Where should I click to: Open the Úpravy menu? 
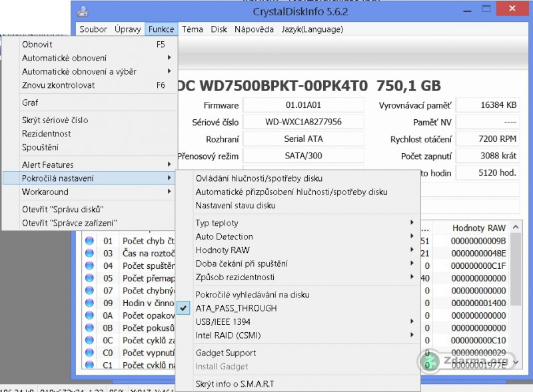127,29
